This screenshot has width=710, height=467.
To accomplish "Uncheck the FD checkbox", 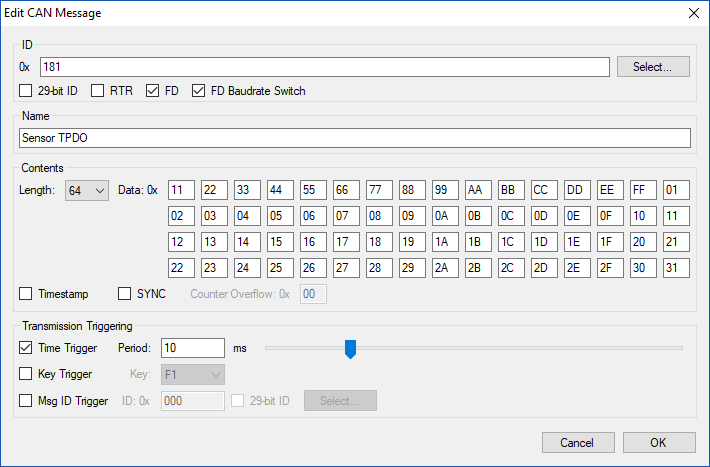I will coord(153,91).
